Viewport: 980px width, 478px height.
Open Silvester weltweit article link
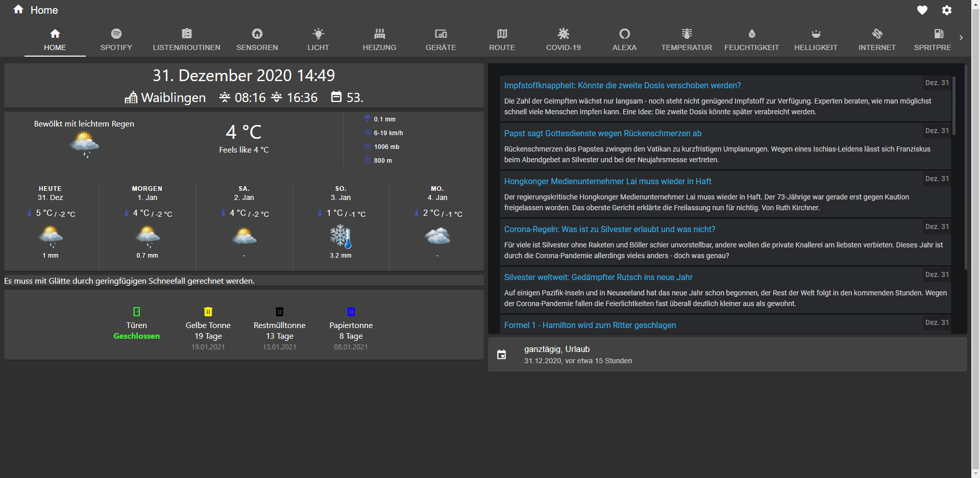[x=598, y=277]
